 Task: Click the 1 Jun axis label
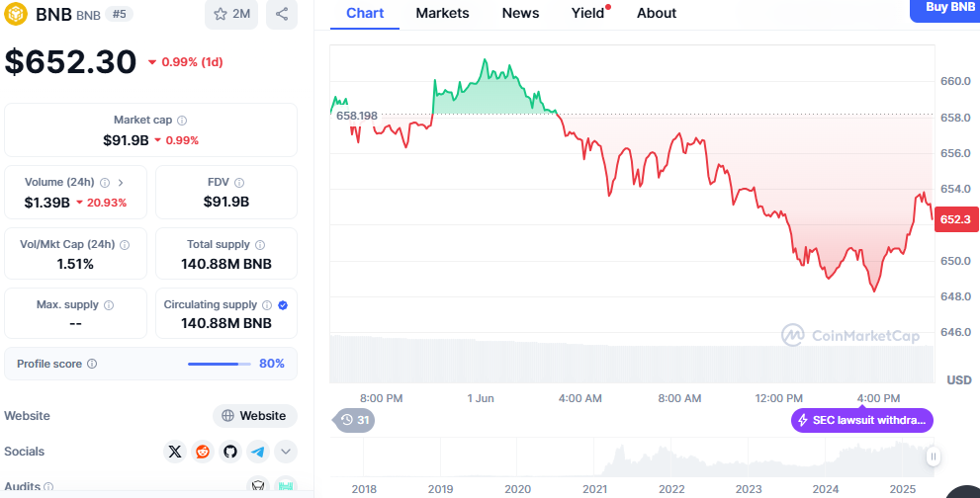coord(481,398)
